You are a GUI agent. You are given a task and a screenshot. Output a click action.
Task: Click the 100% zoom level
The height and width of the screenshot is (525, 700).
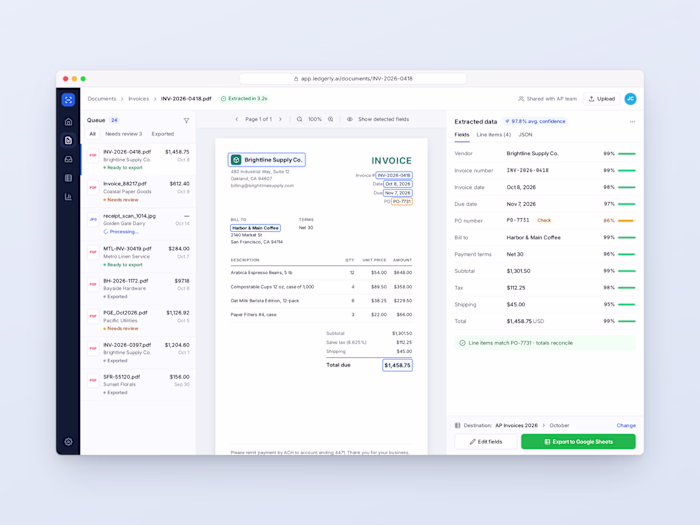click(x=315, y=119)
